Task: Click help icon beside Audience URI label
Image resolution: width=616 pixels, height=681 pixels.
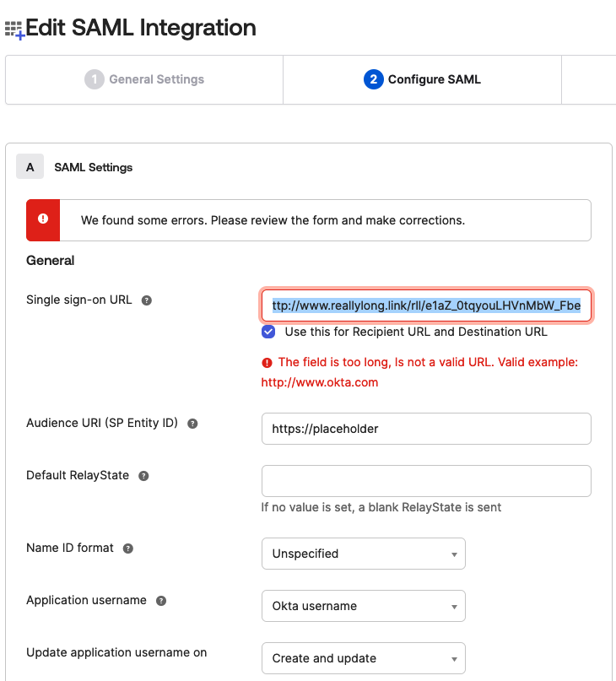Action: pyautogui.click(x=192, y=424)
